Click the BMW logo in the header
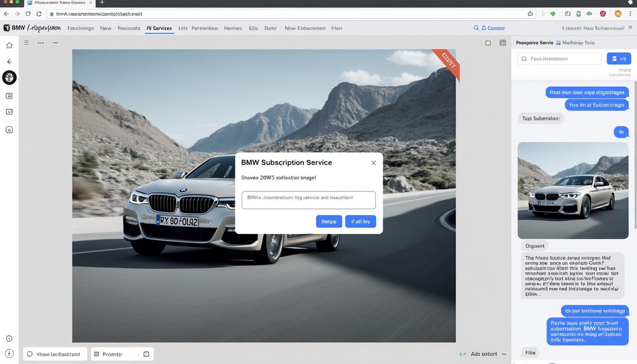This screenshot has width=637, height=364. coord(7,28)
